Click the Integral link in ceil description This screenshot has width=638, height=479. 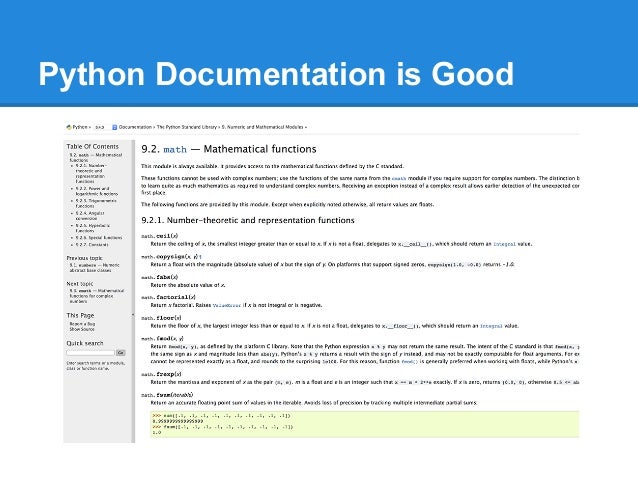coord(504,244)
